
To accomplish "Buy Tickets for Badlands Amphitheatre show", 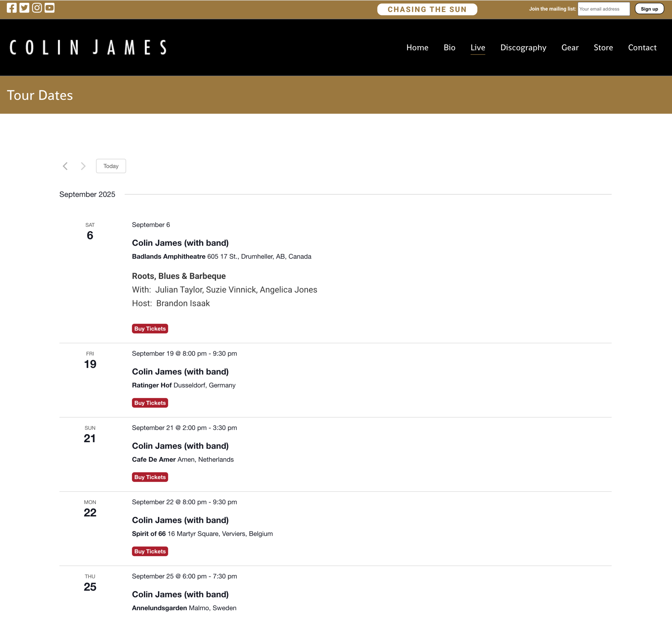I will (x=150, y=329).
